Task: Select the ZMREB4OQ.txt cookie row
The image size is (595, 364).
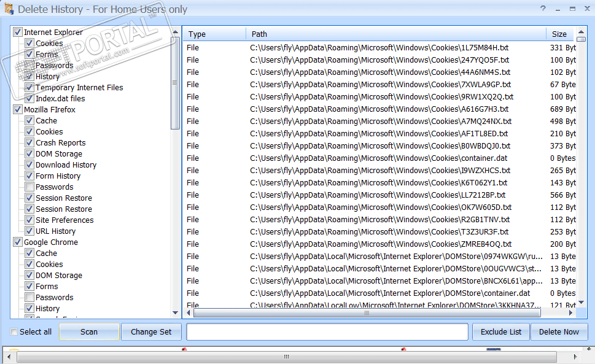Action: coord(380,244)
